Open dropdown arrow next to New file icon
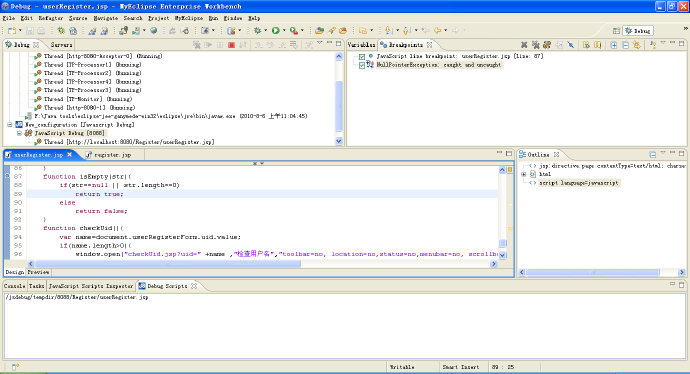The image size is (690, 374). point(20,30)
